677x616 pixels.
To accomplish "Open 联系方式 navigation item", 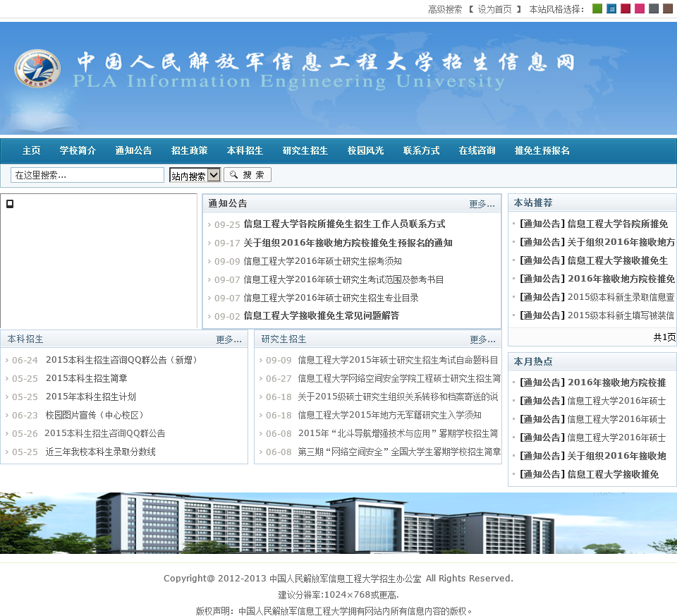I will [x=422, y=150].
